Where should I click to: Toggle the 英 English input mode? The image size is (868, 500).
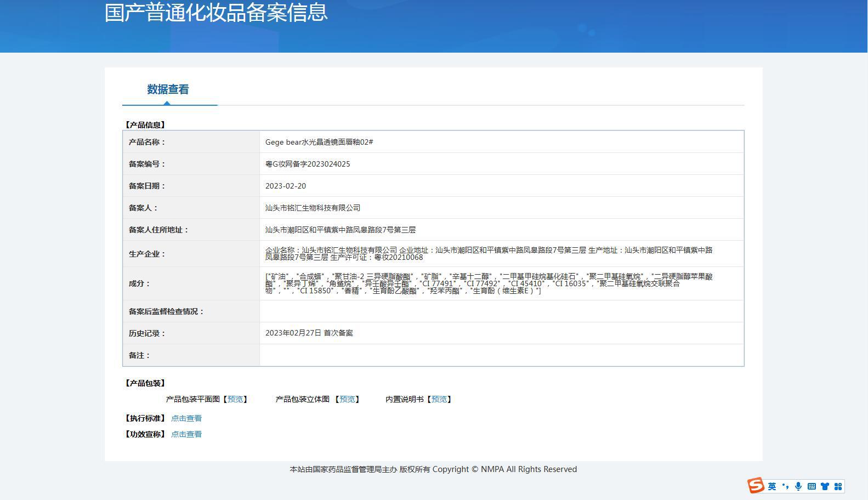772,486
